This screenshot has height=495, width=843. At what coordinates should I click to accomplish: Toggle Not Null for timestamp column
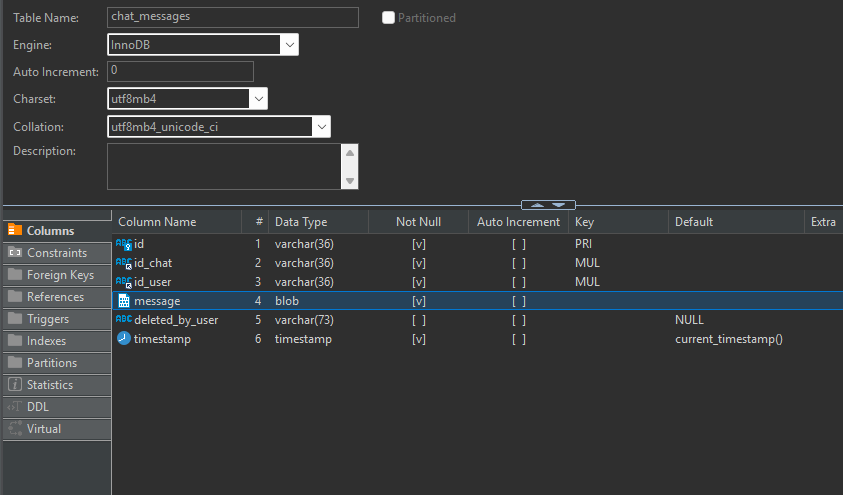click(419, 339)
